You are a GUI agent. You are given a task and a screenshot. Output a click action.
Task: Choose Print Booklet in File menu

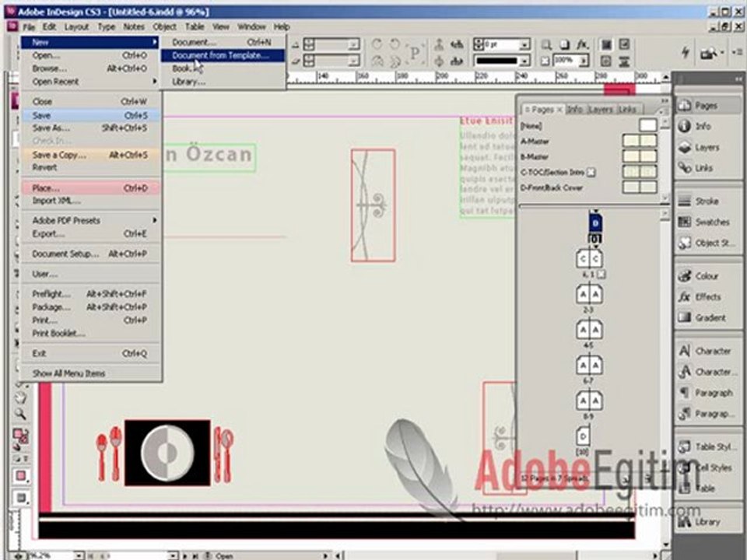(x=89, y=334)
